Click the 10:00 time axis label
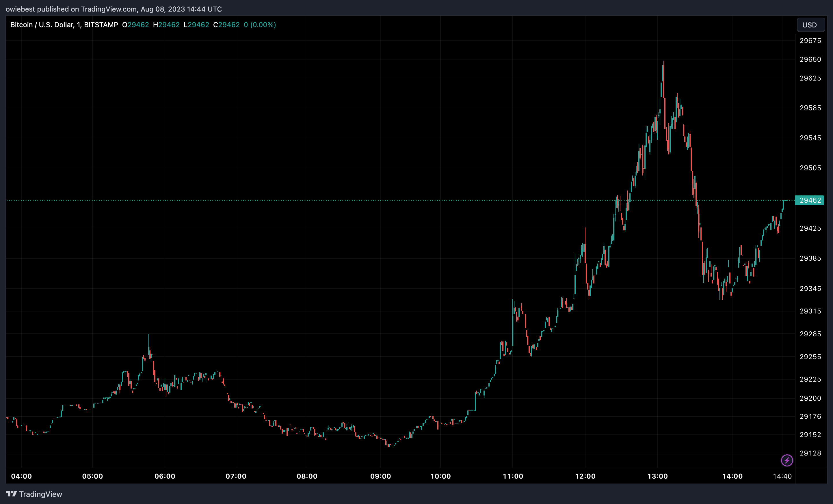Screen dimensions: 833x504 click(x=440, y=476)
